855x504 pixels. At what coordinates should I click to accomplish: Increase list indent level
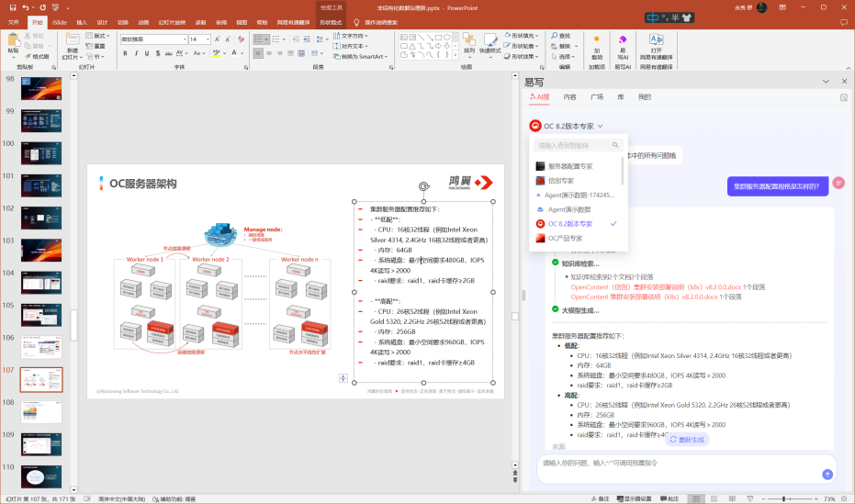click(306, 39)
